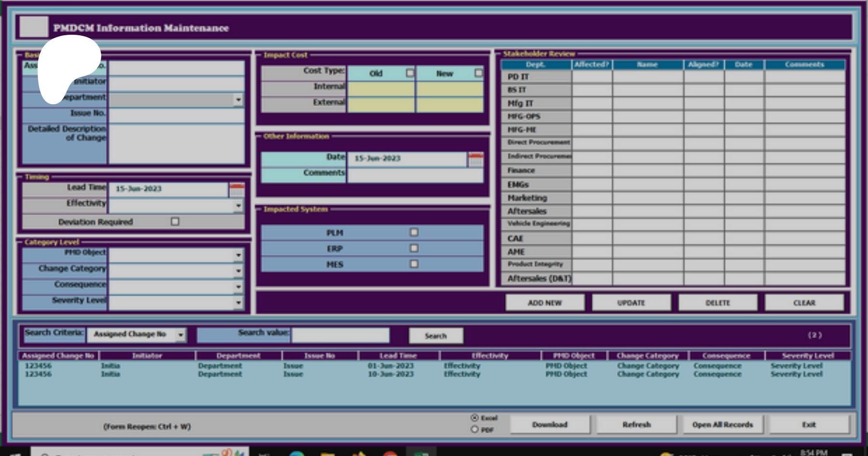Open Excel from the taskbar
Viewport: 868px width, 456px height.
421,453
